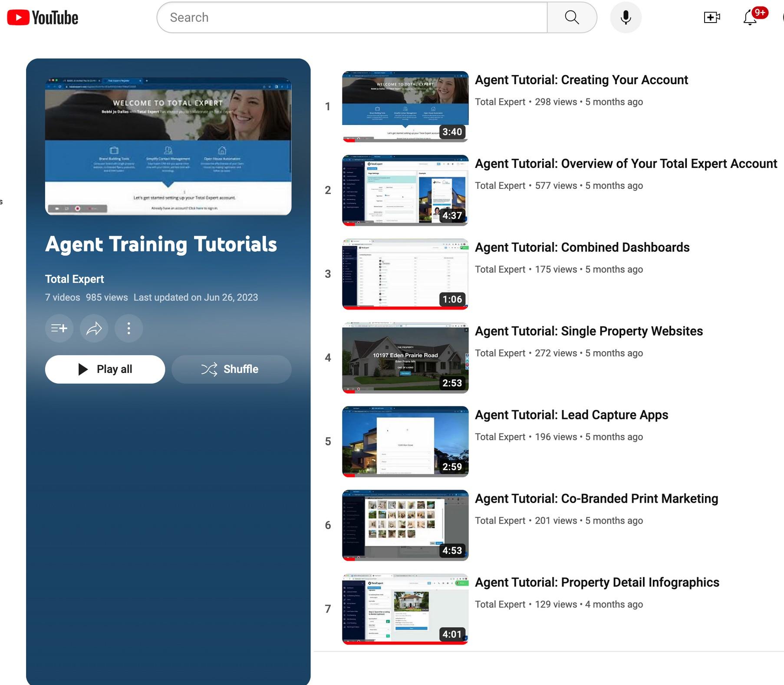Open Single Property Websites video thumbnail

(x=405, y=358)
